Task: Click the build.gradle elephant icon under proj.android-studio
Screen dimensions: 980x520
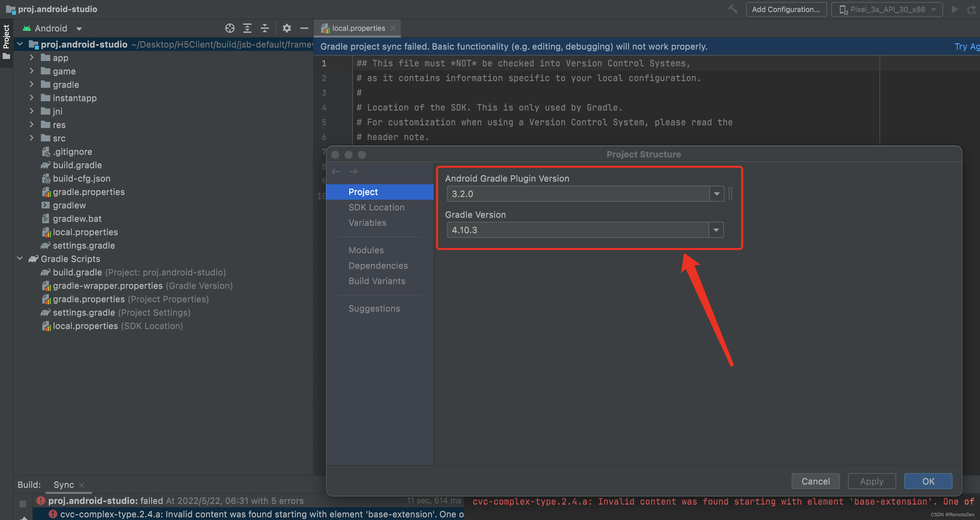Action: coord(46,165)
